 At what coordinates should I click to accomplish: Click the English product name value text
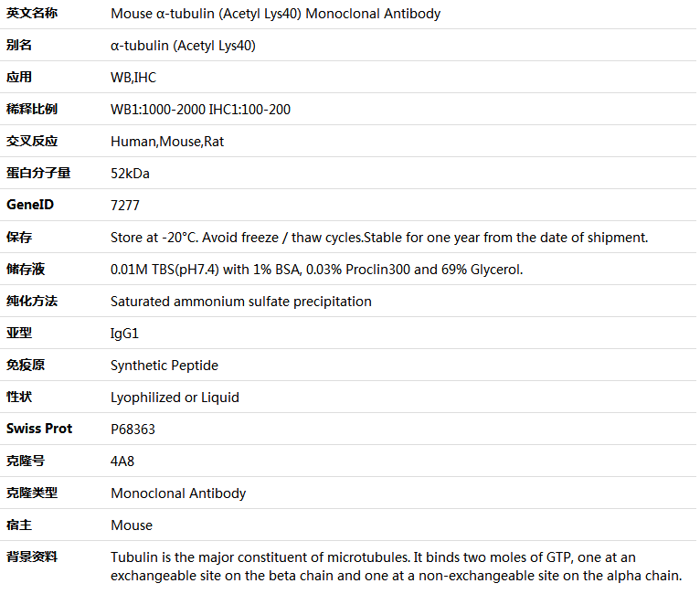275,14
